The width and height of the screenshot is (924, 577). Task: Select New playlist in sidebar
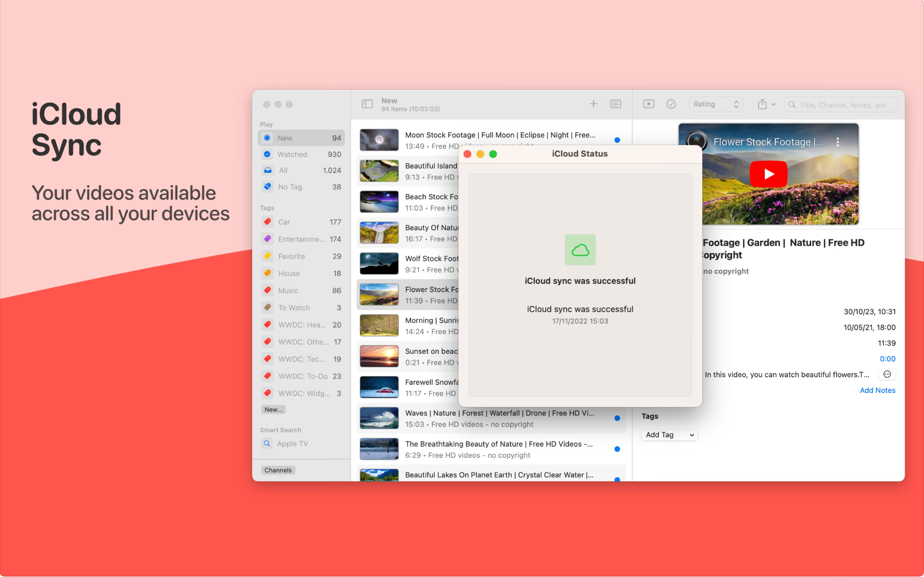[301, 138]
